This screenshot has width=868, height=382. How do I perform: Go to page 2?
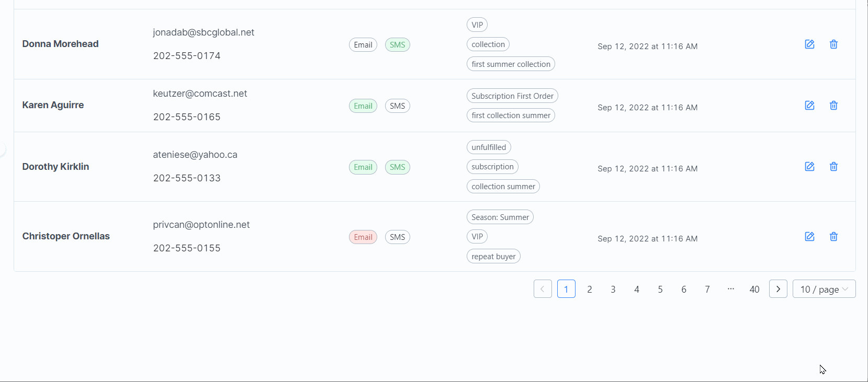tap(590, 289)
